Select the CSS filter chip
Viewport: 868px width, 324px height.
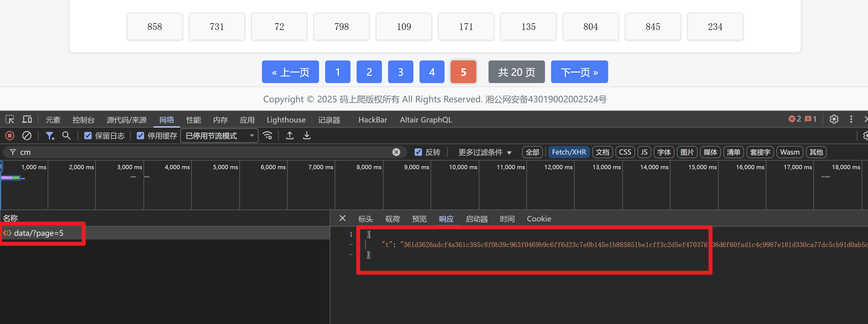[x=625, y=152]
